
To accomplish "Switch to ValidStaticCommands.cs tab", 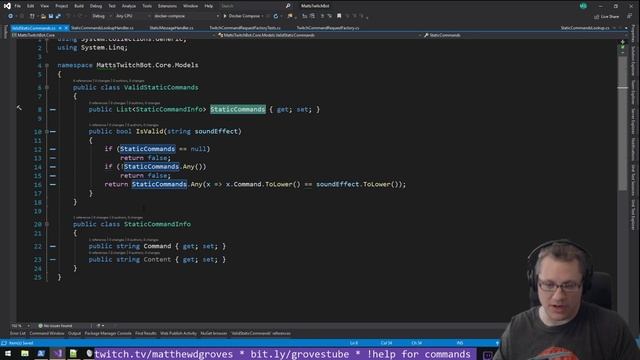I will coord(34,28).
